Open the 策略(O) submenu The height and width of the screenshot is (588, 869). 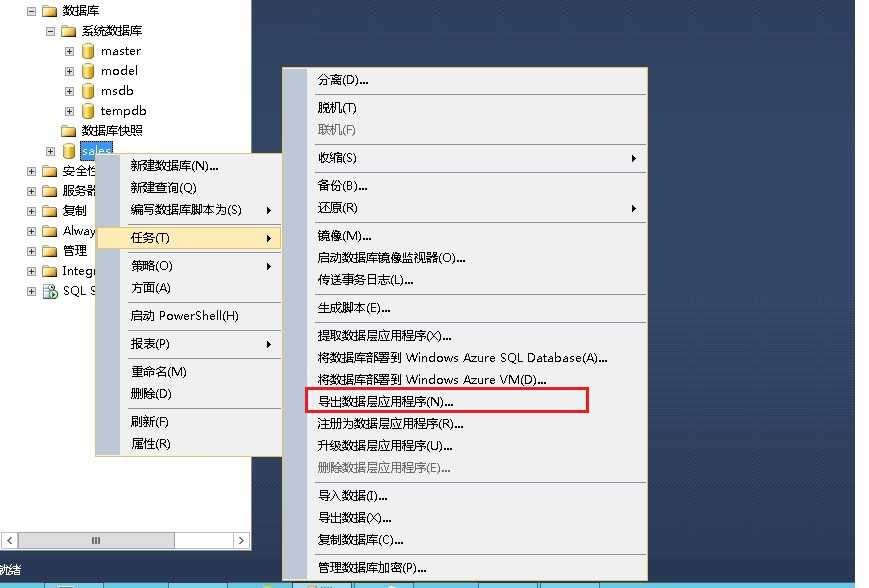[189, 266]
